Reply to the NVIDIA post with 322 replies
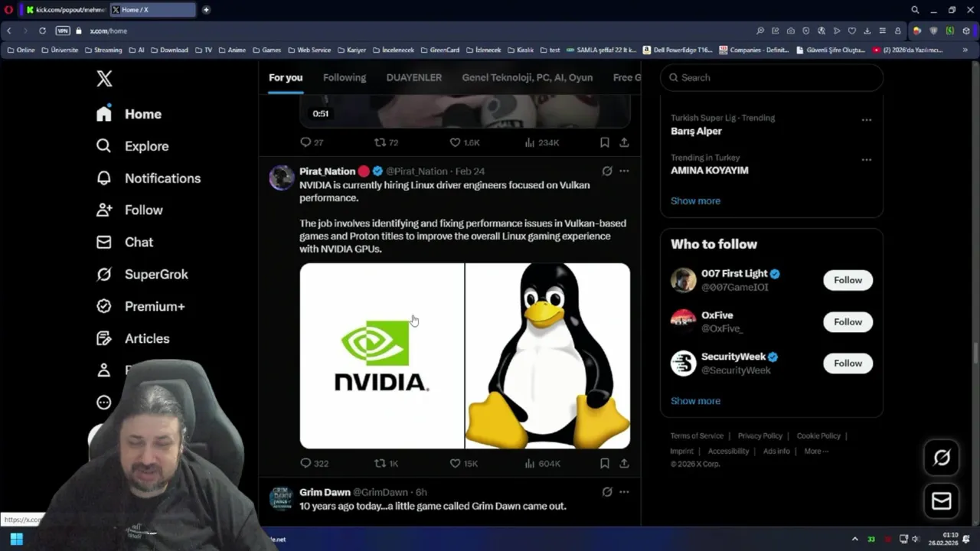This screenshot has width=980, height=551. tap(314, 463)
